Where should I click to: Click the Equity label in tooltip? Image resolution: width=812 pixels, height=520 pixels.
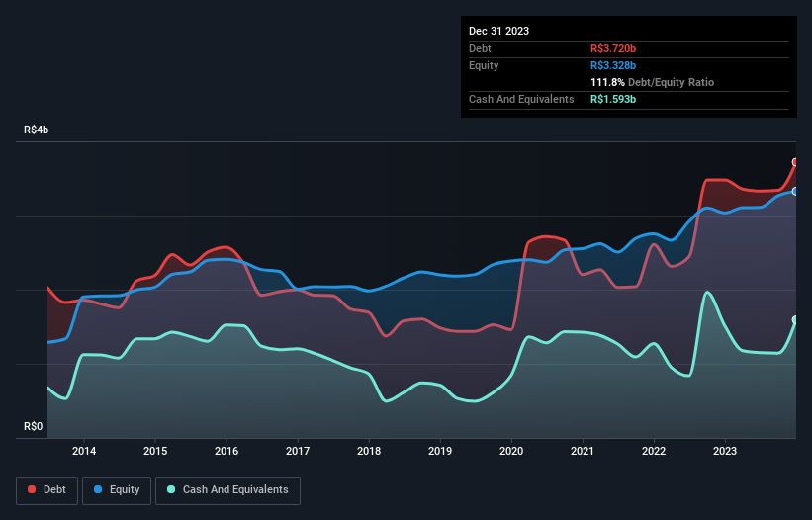(x=484, y=65)
